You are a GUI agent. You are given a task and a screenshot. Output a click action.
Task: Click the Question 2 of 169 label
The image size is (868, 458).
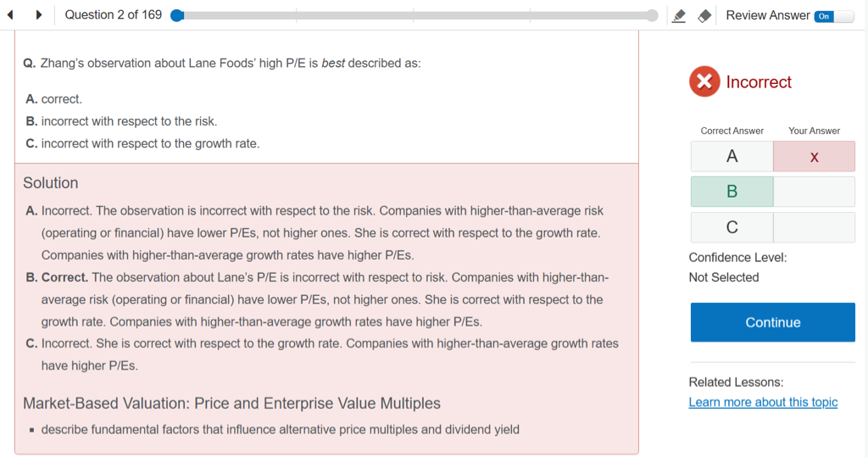(113, 15)
